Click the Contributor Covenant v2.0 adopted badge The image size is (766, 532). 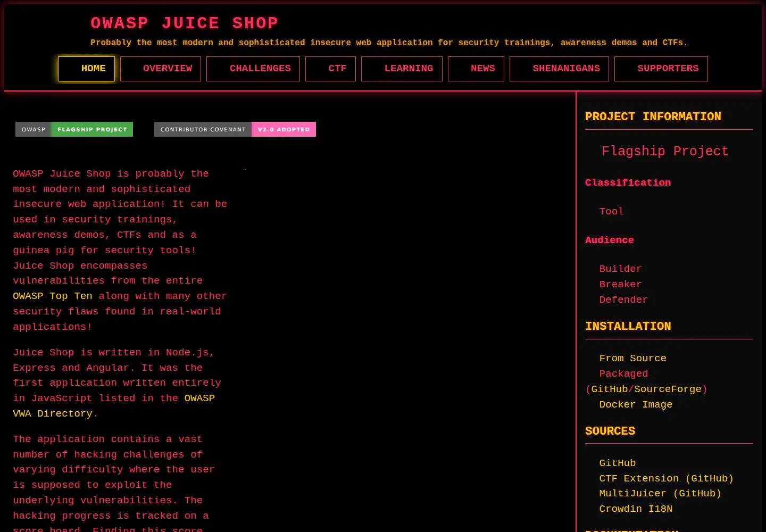click(x=235, y=129)
